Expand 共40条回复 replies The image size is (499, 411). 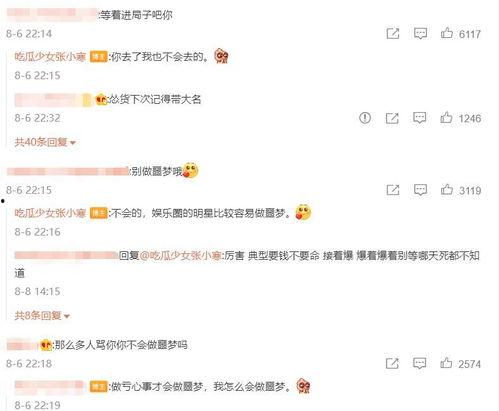(x=45, y=142)
